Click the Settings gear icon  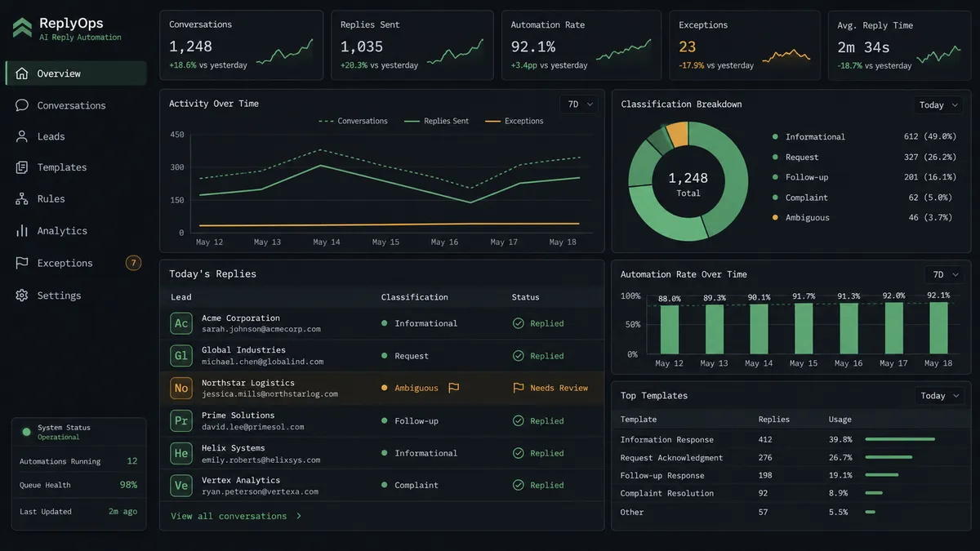coord(22,295)
